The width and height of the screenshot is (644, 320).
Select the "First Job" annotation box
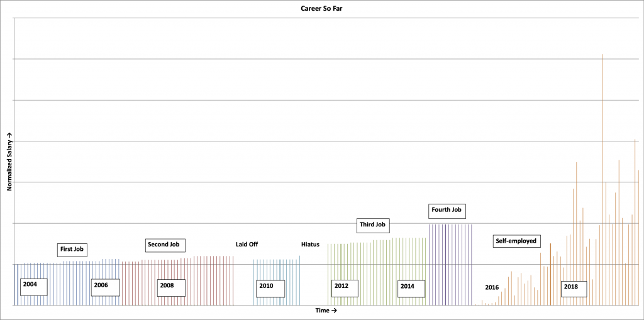point(73,250)
